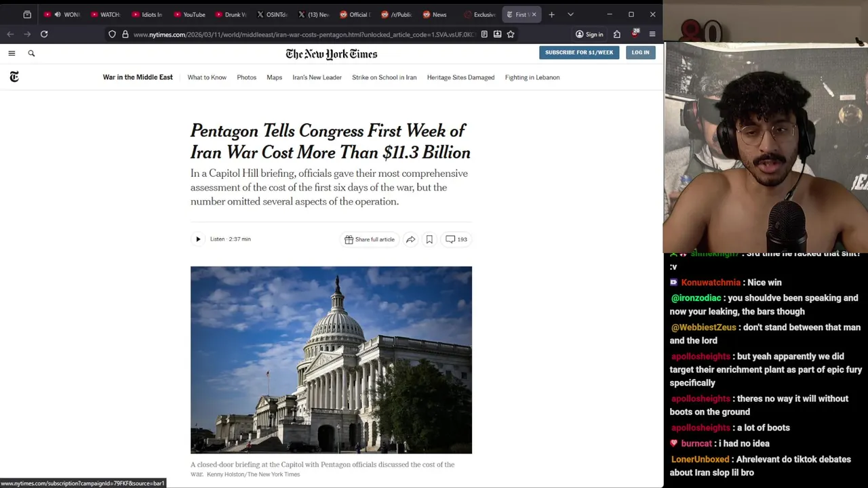
Task: Save article with the bookmark icon
Action: coord(429,239)
